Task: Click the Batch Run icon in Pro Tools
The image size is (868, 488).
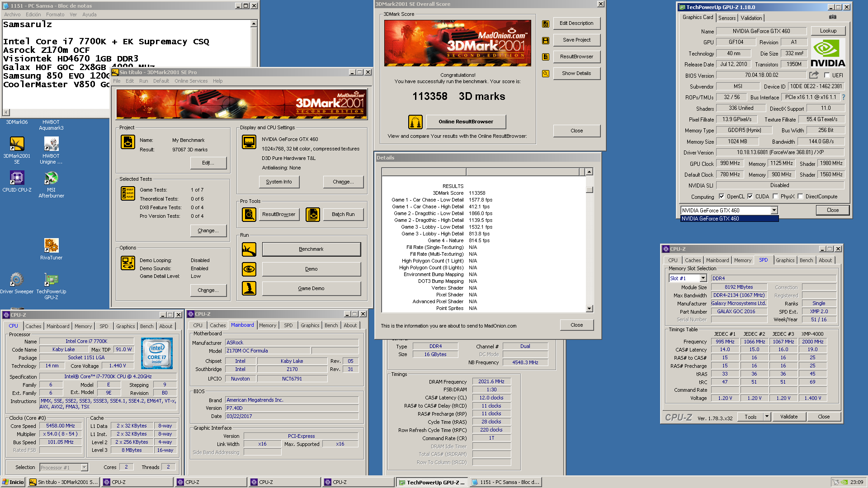Action: (x=313, y=214)
